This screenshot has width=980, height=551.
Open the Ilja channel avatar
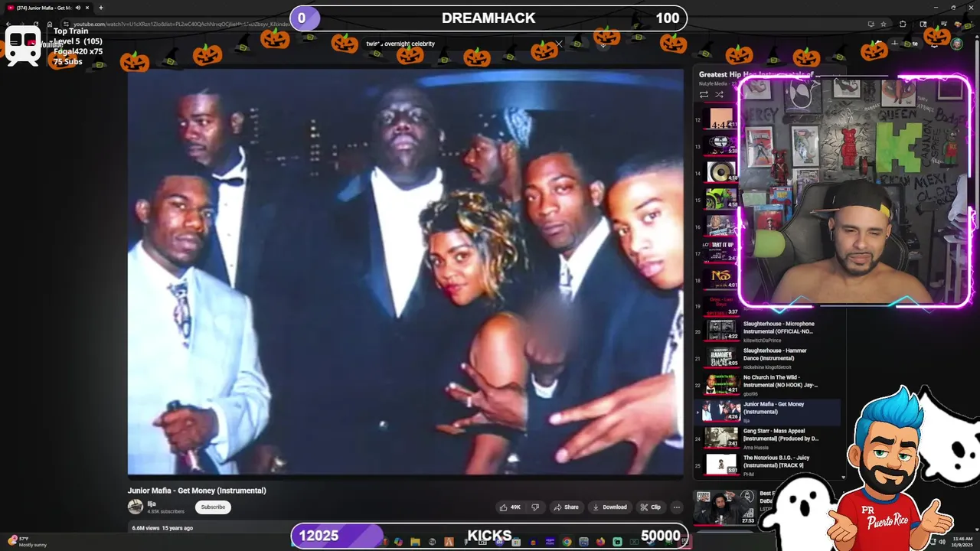tap(136, 507)
